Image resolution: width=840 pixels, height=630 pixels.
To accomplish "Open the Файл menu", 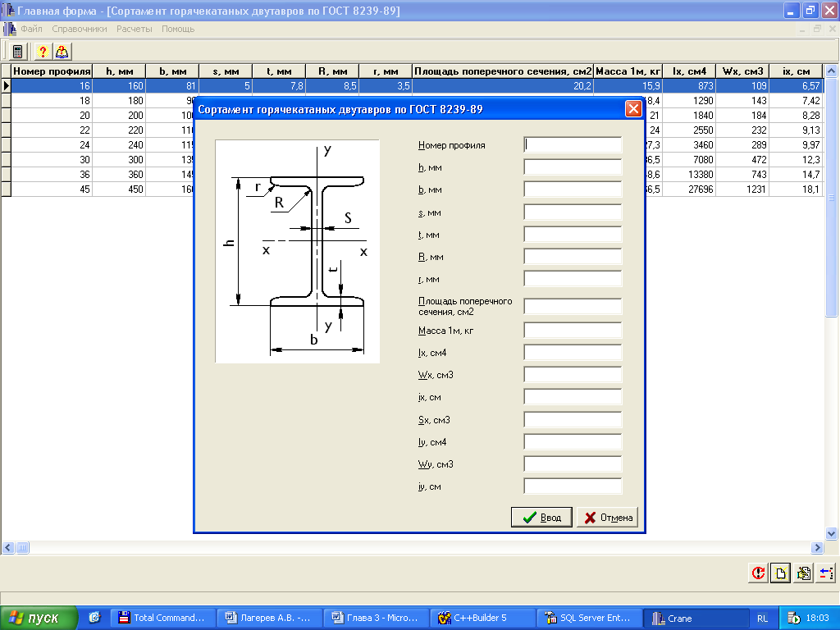I will pyautogui.click(x=31, y=29).
